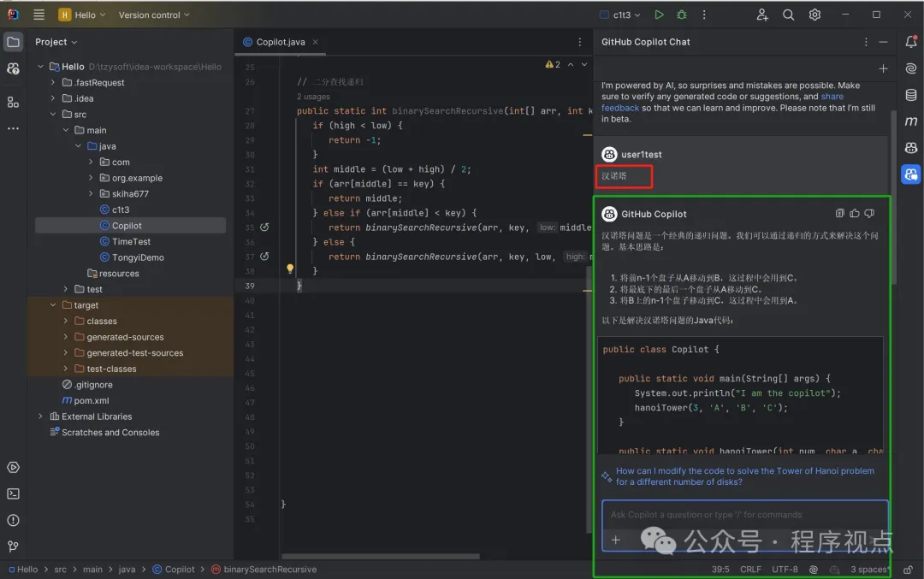Expand the .idea folder
The width and height of the screenshot is (924, 579).
[x=53, y=98]
